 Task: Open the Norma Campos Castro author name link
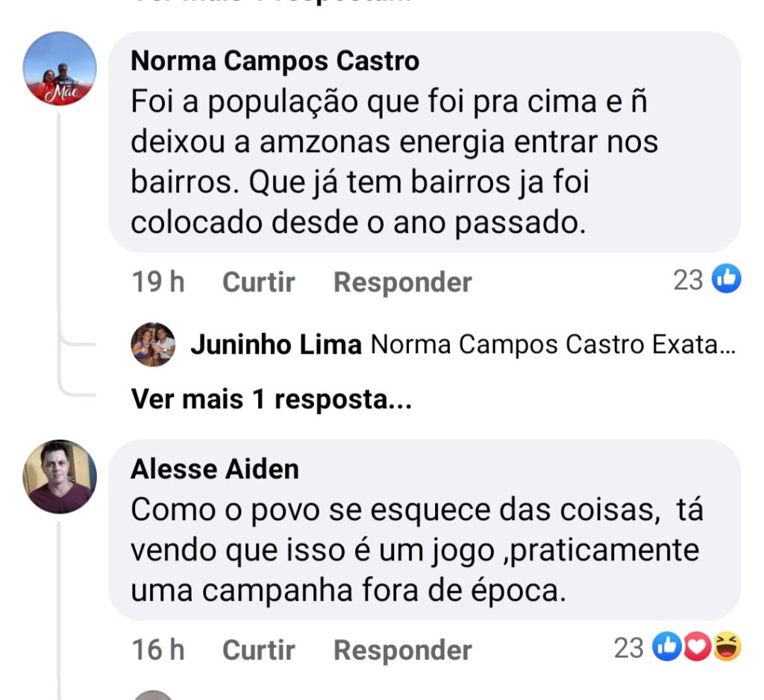[275, 61]
